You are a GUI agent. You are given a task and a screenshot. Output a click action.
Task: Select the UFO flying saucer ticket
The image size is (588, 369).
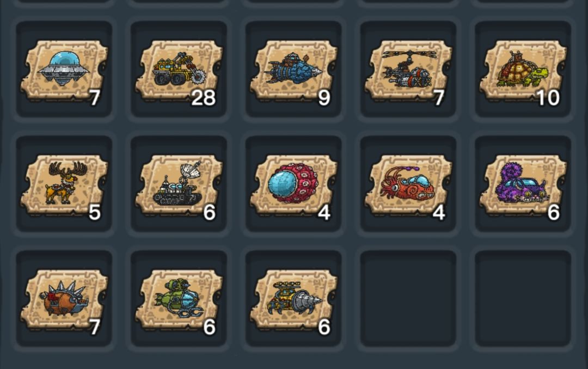pos(64,70)
